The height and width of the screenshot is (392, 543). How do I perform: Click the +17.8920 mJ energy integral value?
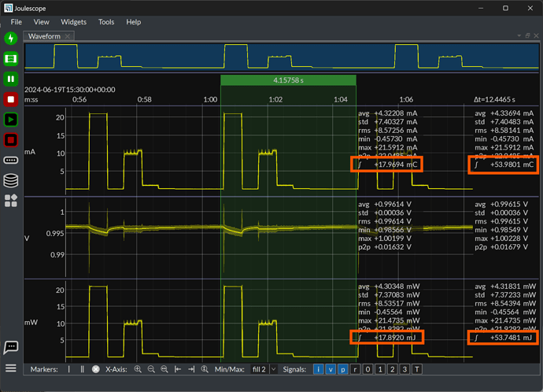point(395,337)
